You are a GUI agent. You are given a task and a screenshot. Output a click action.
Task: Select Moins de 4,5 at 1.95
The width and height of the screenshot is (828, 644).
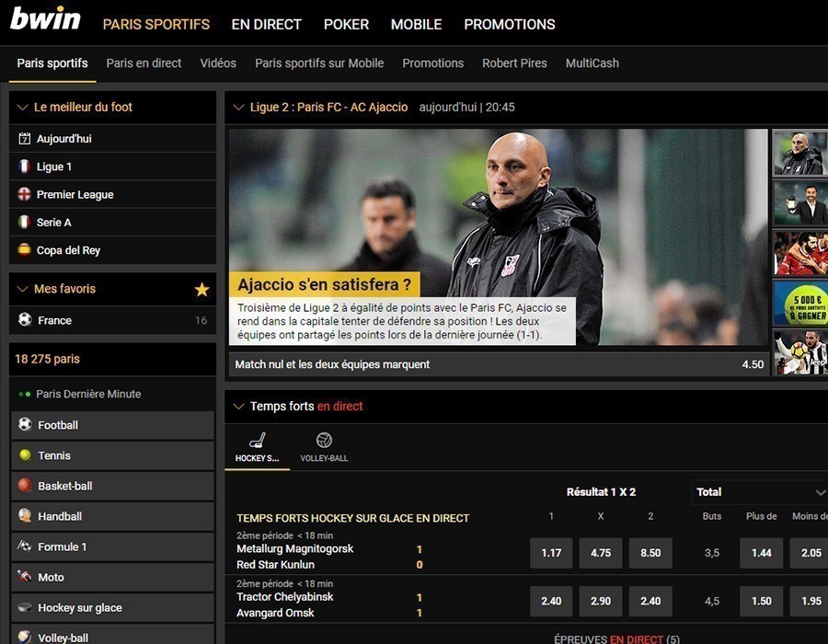809,601
